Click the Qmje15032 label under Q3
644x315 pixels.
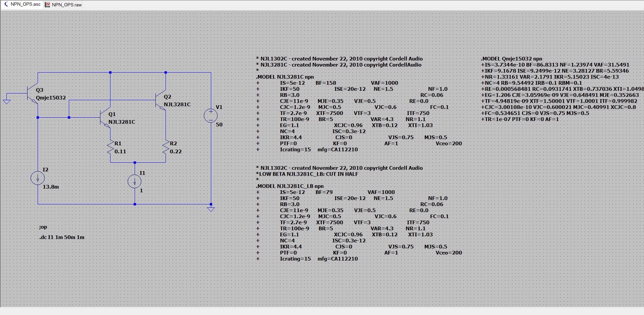point(51,98)
